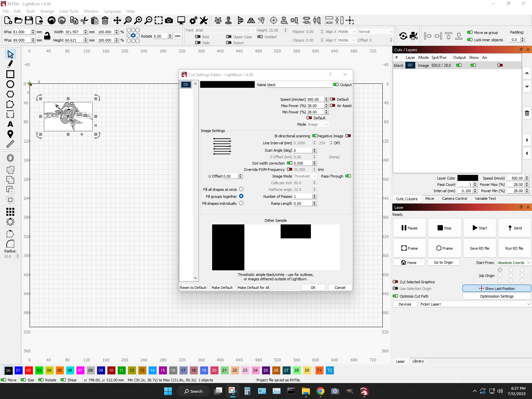Image resolution: width=532 pixels, height=399 pixels.
Task: Click the layer Name field showing black
Action: (x=299, y=84)
